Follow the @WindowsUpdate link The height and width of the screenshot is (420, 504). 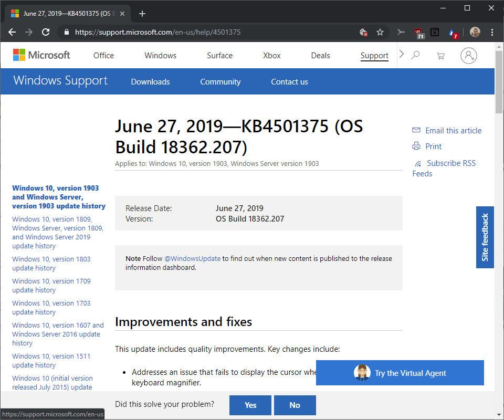pyautogui.click(x=192, y=258)
